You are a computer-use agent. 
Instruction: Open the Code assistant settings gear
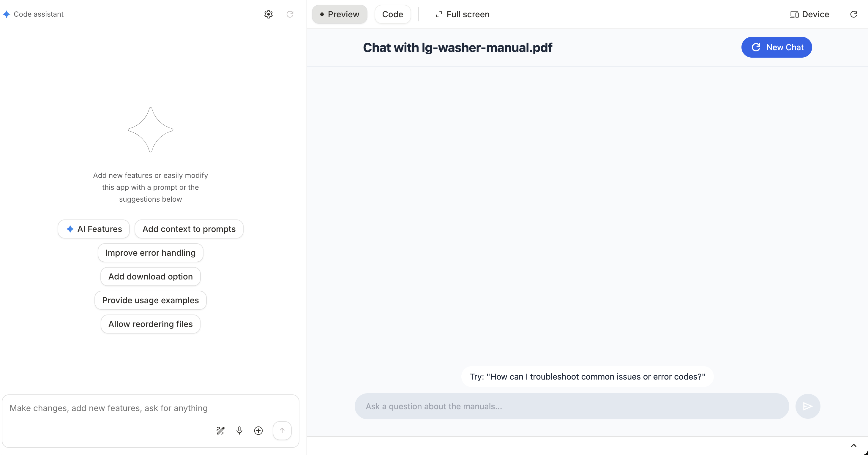(x=268, y=14)
